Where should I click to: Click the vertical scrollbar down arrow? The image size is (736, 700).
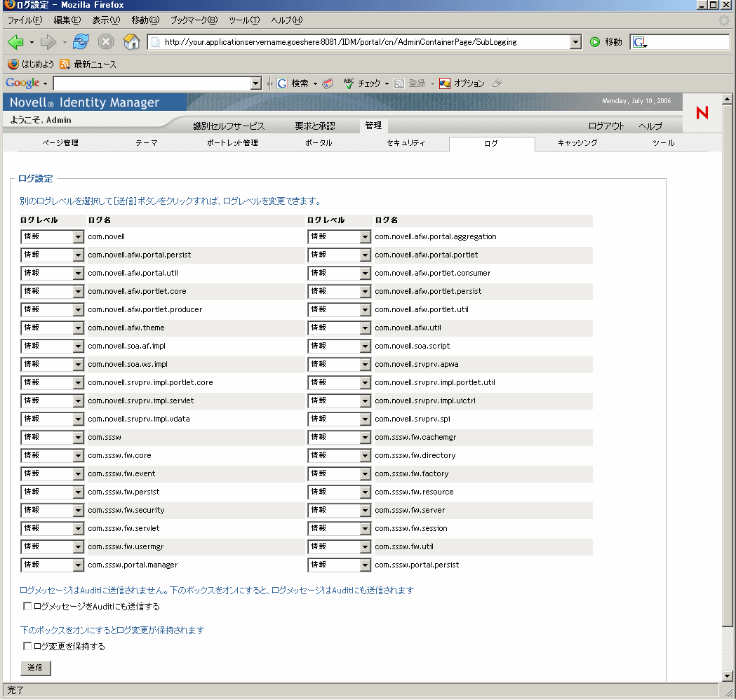[x=727, y=676]
